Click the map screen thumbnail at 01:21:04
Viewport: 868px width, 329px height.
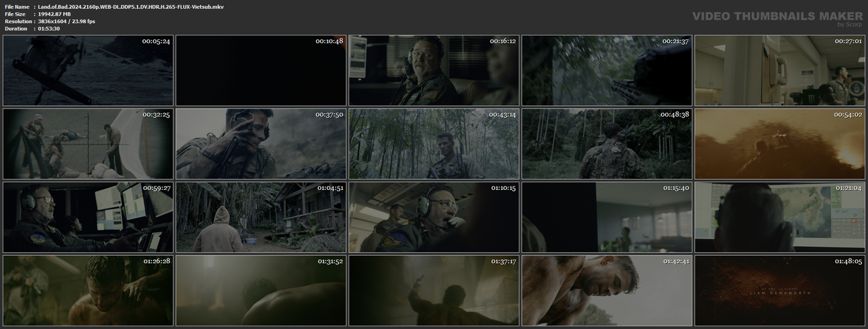tap(780, 217)
